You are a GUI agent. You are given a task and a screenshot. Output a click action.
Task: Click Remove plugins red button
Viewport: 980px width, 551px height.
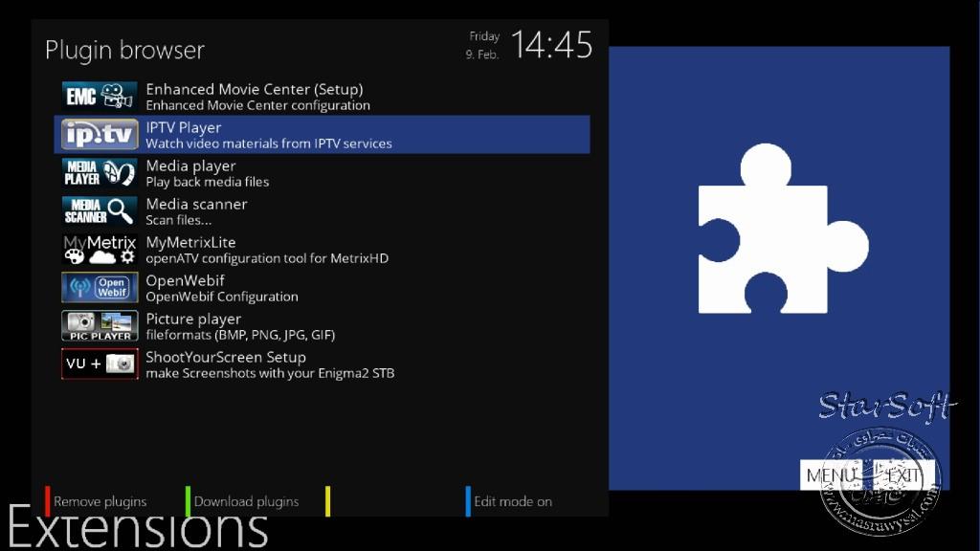click(x=96, y=501)
